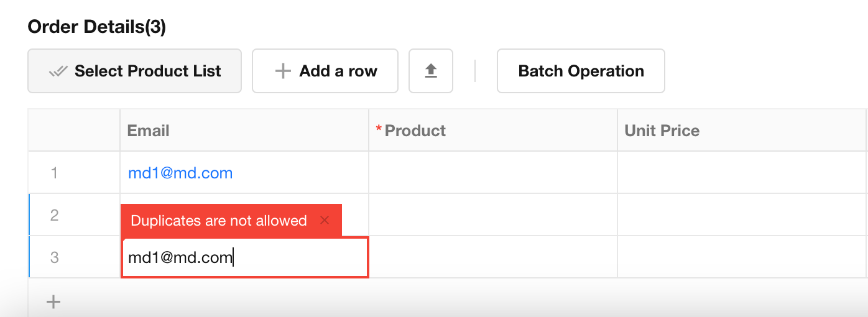Add a row to order details
Image resolution: width=868 pixels, height=317 pixels.
[325, 71]
